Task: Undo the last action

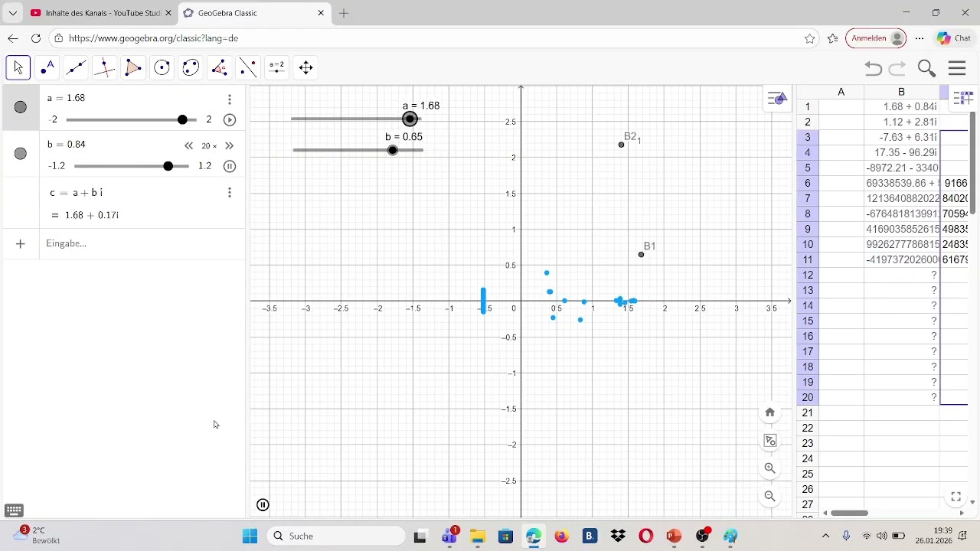Action: tap(873, 69)
